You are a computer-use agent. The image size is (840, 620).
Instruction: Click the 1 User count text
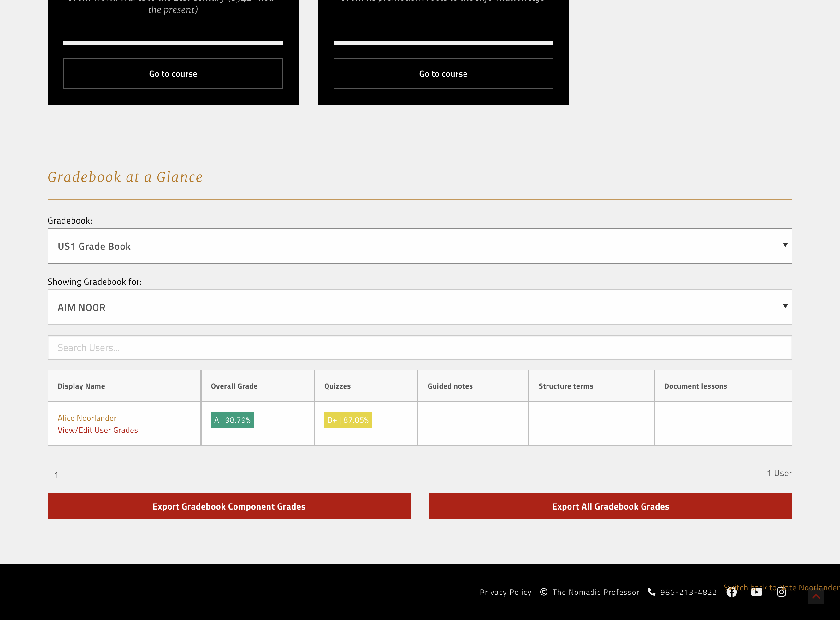(x=779, y=473)
